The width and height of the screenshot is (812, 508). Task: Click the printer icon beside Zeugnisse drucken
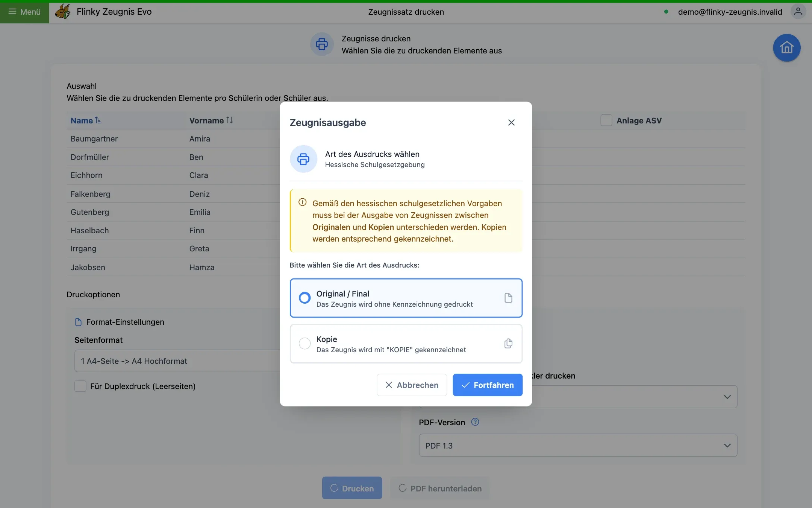click(x=322, y=44)
